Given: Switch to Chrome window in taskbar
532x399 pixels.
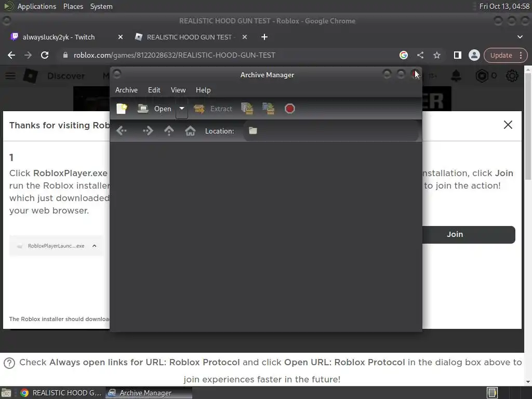Looking at the screenshot, I should (x=61, y=393).
